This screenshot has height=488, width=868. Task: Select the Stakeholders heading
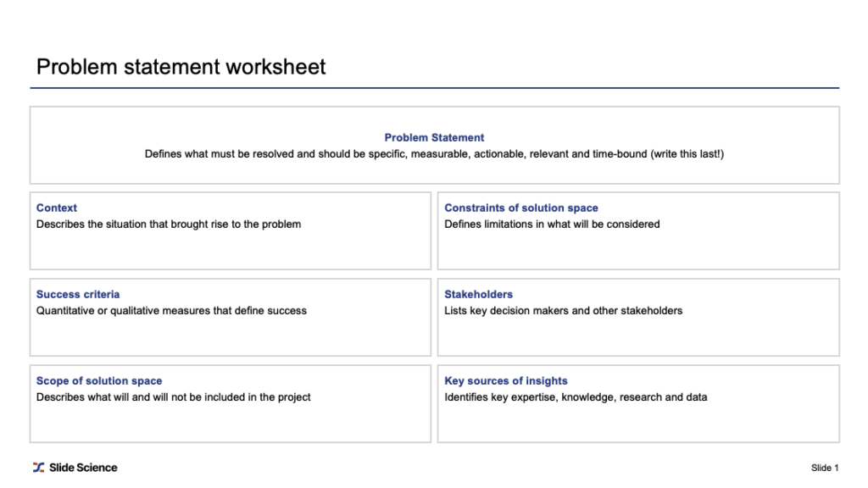tap(478, 294)
